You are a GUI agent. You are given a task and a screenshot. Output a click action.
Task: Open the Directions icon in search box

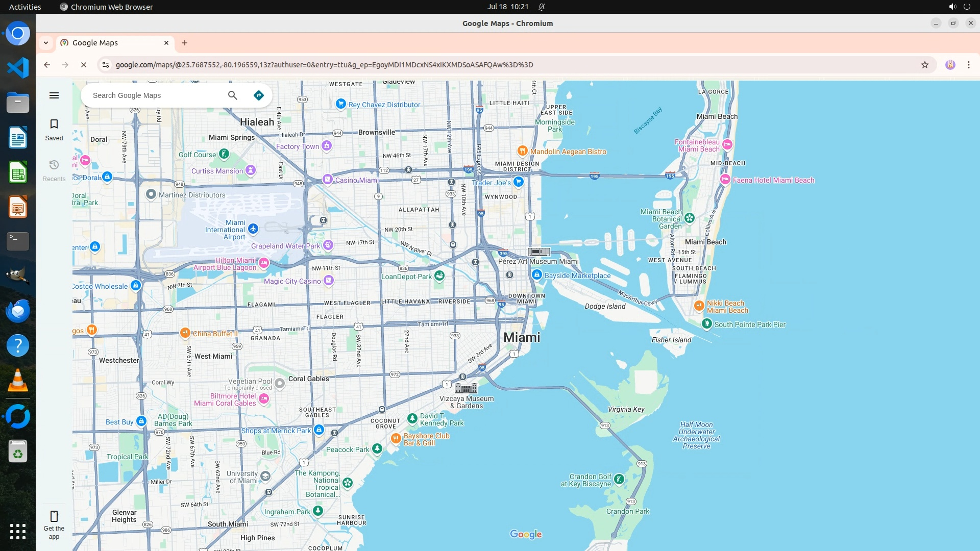click(x=259, y=95)
